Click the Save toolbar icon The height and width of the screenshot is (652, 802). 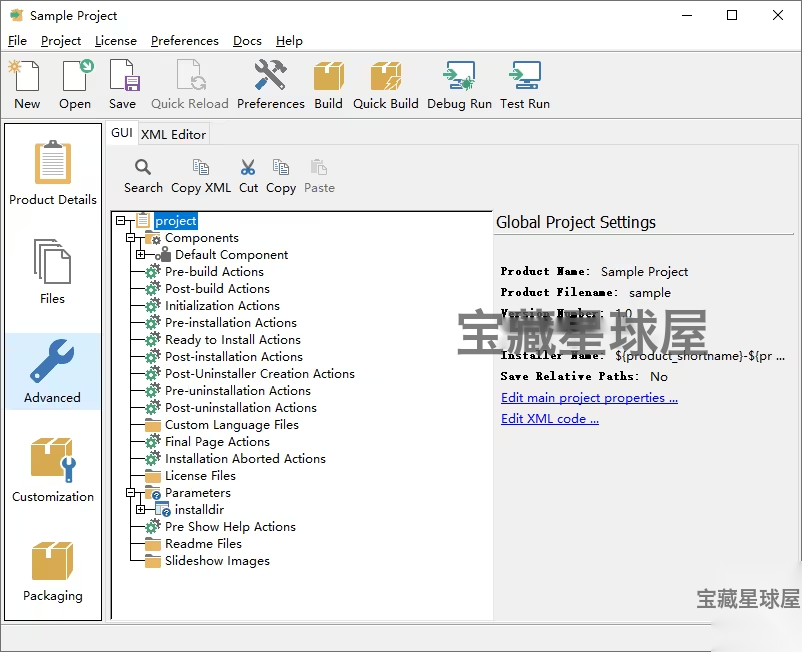(x=124, y=76)
